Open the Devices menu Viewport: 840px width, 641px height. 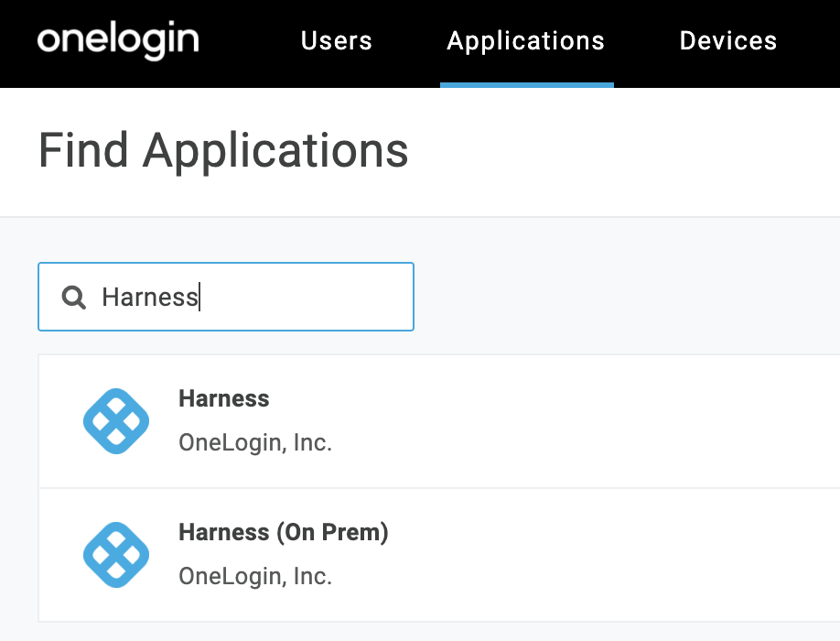[727, 41]
